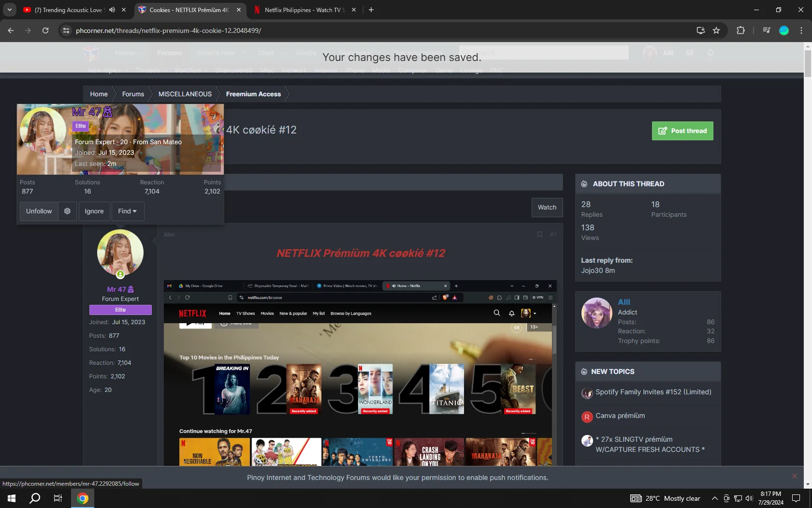The height and width of the screenshot is (508, 812).
Task: Open the Netflix screenshot image in post
Action: tap(360, 373)
